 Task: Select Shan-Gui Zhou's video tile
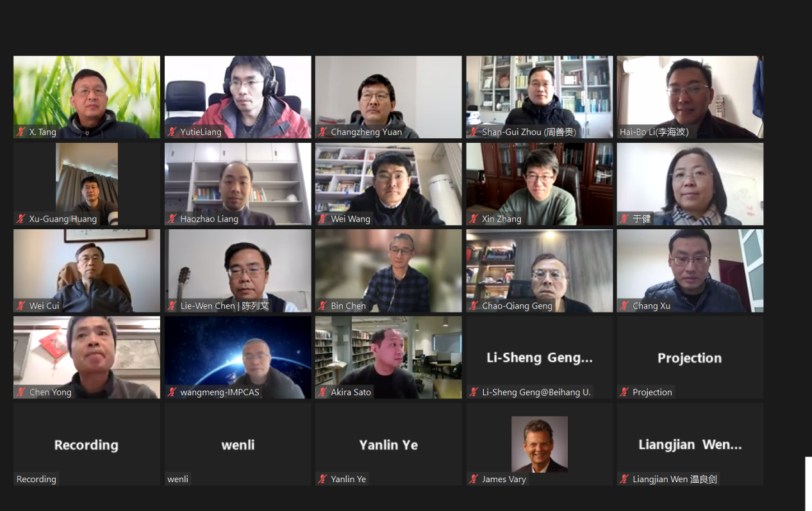540,97
